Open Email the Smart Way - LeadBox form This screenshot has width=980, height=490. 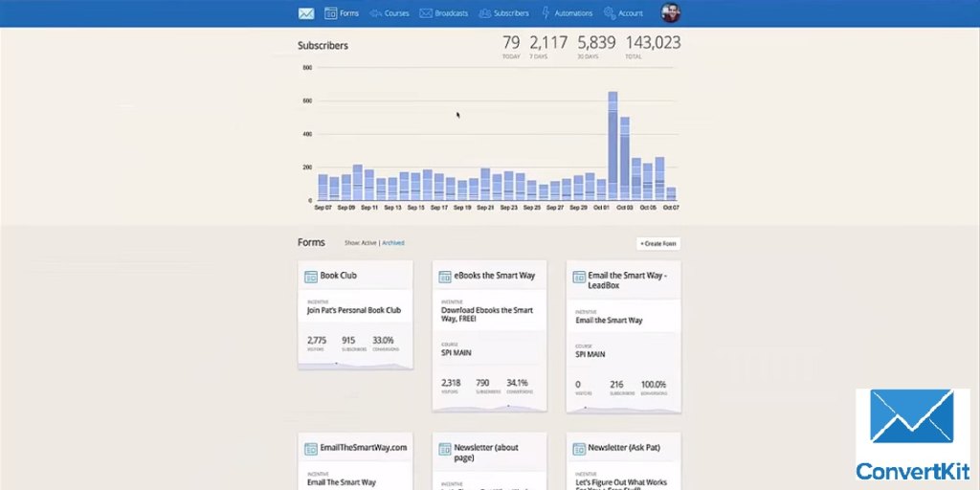tap(628, 280)
